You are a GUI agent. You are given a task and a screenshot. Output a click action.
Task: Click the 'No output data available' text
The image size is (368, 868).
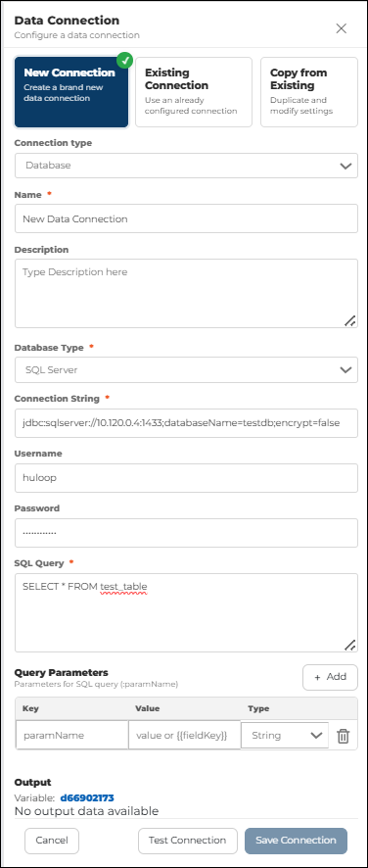(x=86, y=811)
